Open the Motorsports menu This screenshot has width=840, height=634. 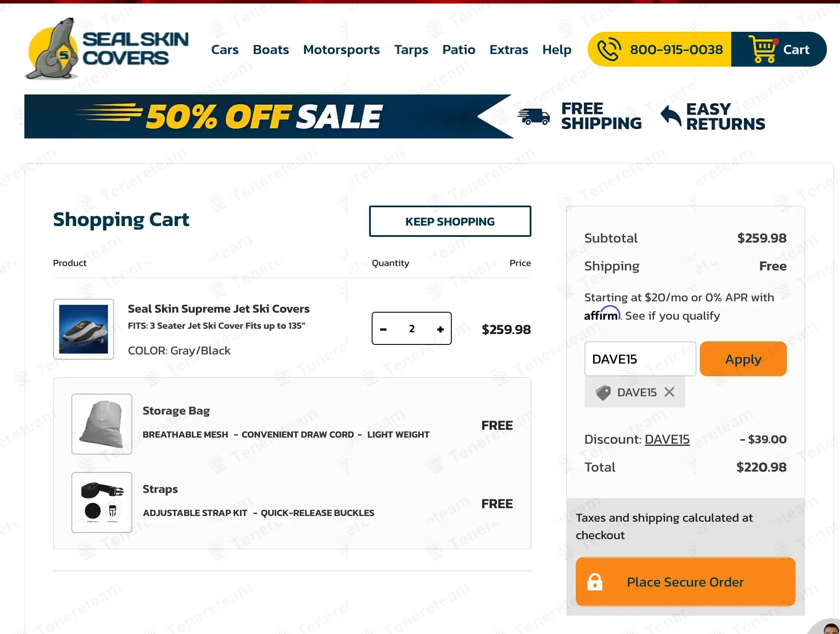[341, 50]
